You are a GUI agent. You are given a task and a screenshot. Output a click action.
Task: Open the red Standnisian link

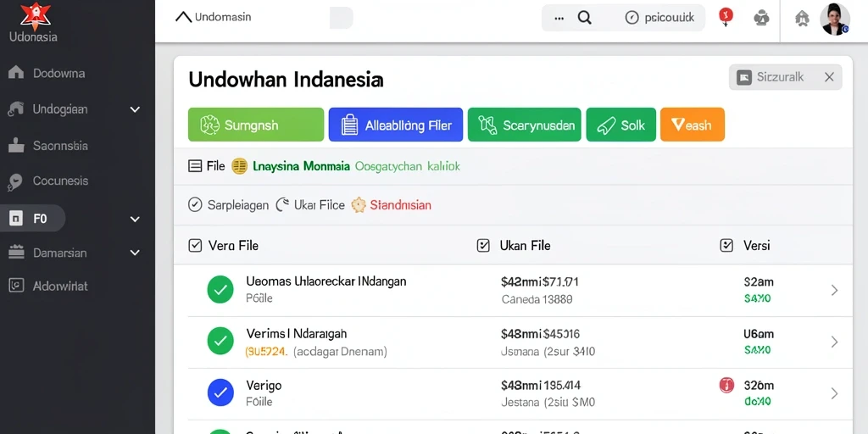point(400,205)
